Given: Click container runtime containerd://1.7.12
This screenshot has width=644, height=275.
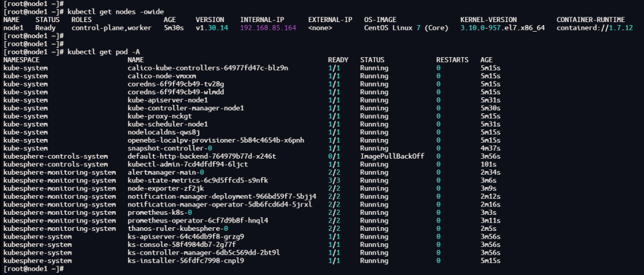Looking at the screenshot, I should tap(595, 28).
